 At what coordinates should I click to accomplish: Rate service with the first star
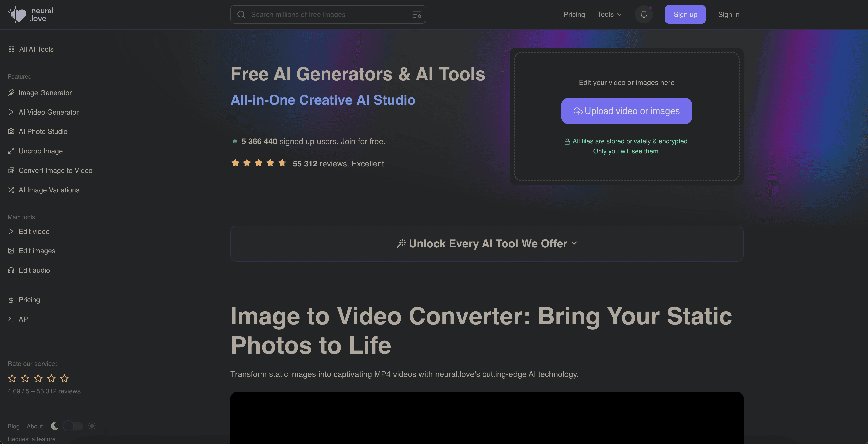(x=12, y=378)
